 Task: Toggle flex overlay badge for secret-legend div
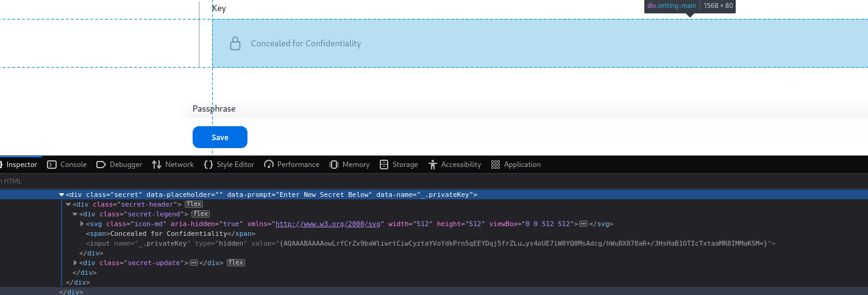201,214
